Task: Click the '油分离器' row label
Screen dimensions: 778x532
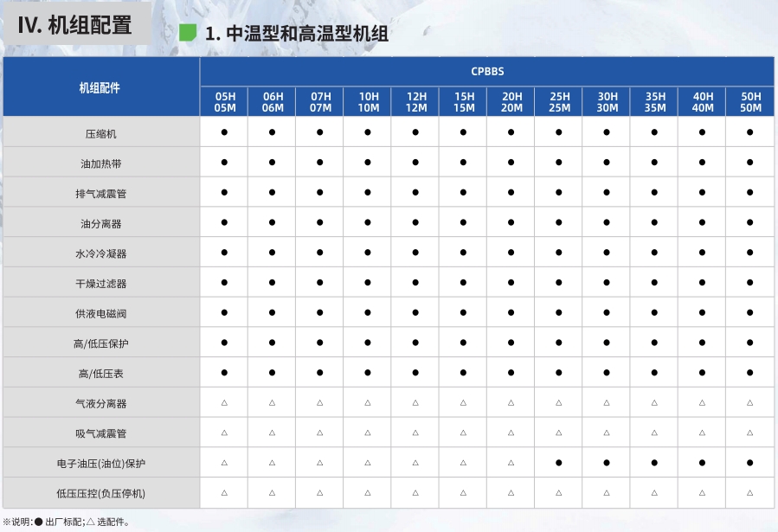Action: click(x=100, y=223)
